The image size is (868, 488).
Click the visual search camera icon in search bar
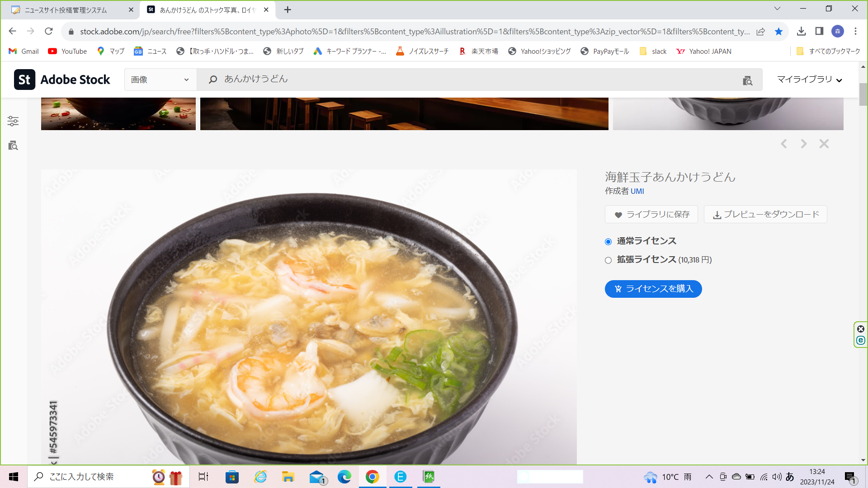(748, 80)
